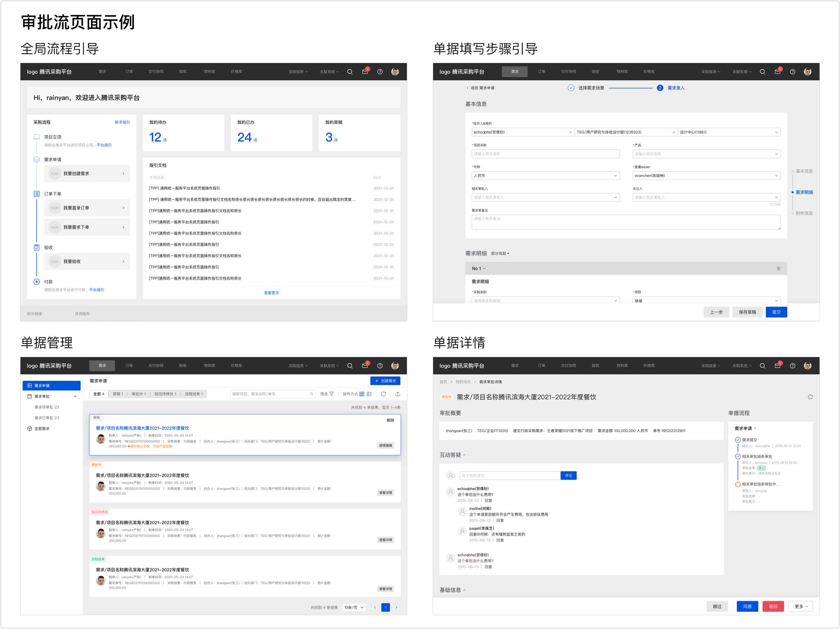Open mail notifications in 单据管理 panel navbar
This screenshot has width=840, height=629.
[x=365, y=365]
